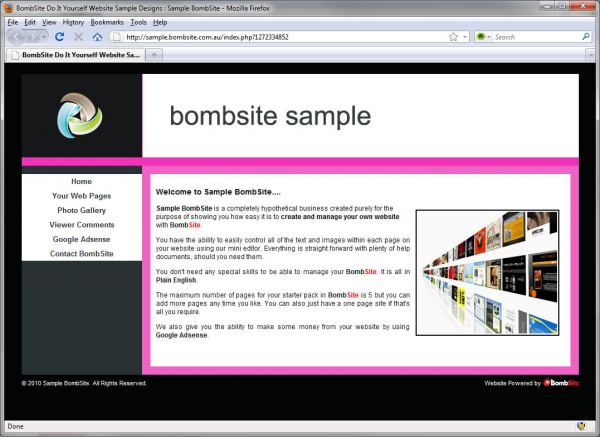Open the View menu
Image resolution: width=600 pixels, height=437 pixels.
click(49, 22)
